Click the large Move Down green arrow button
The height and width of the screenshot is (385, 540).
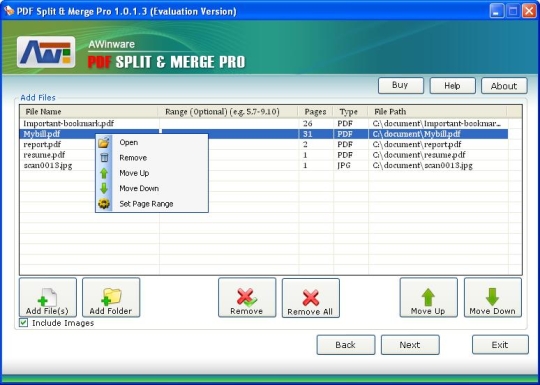(x=493, y=298)
